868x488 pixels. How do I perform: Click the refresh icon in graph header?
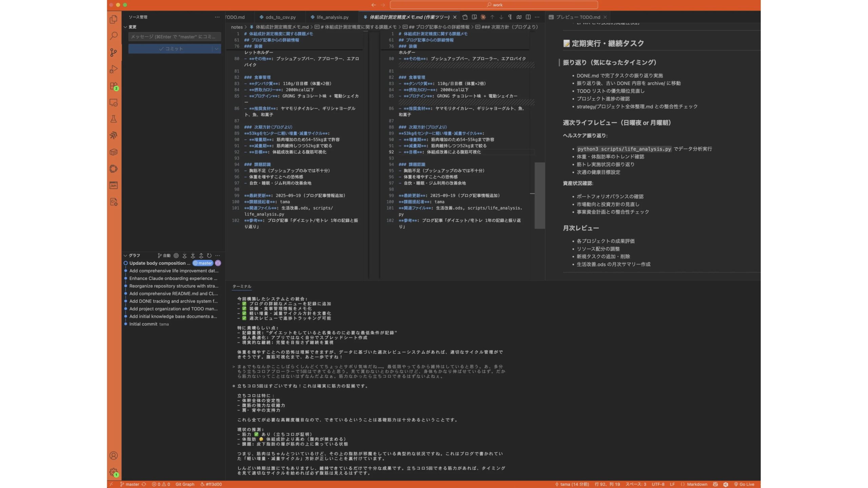click(x=209, y=256)
